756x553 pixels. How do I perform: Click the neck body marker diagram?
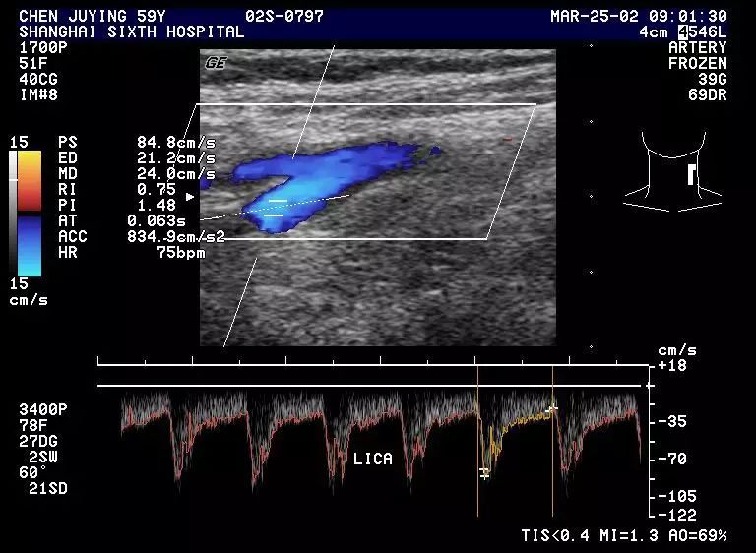point(673,171)
